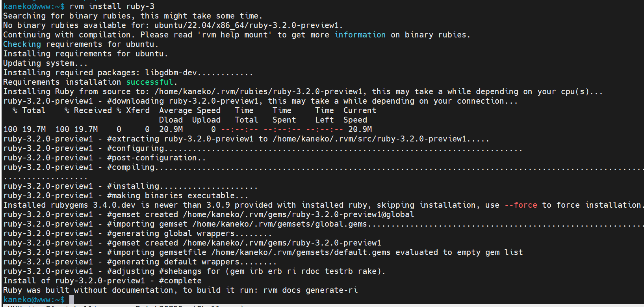Click the red '--force' option text
This screenshot has height=307, width=644.
coord(521,205)
